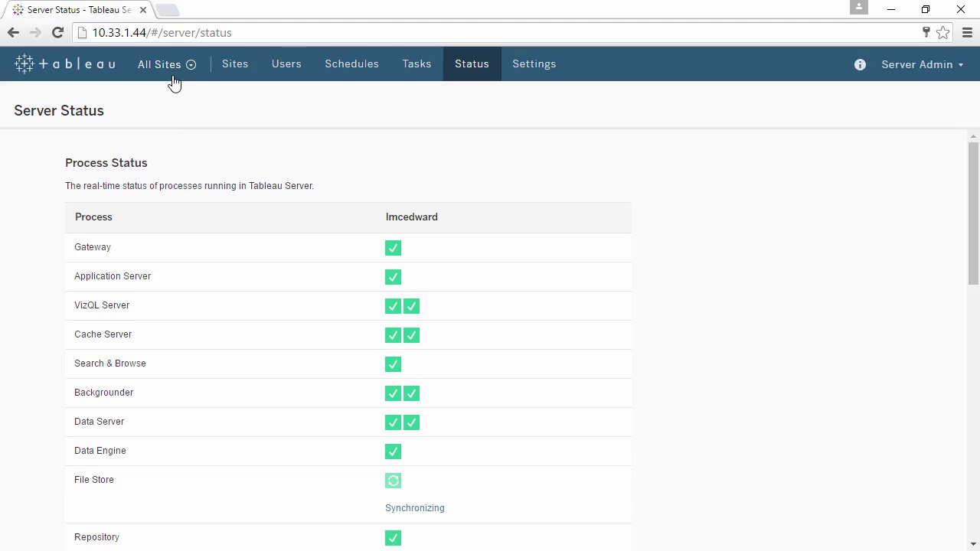Click the saved password key icon
The width and height of the screenshot is (980, 551).
926,33
